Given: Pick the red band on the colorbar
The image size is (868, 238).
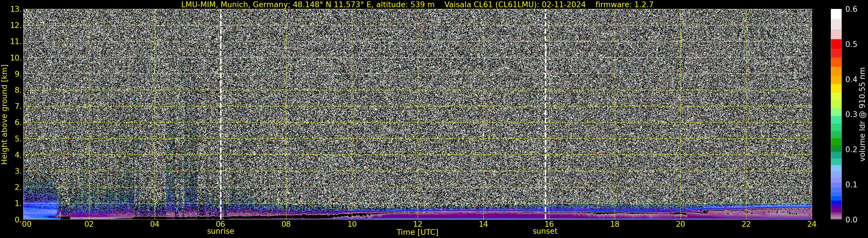Looking at the screenshot, I should pyautogui.click(x=836, y=44).
